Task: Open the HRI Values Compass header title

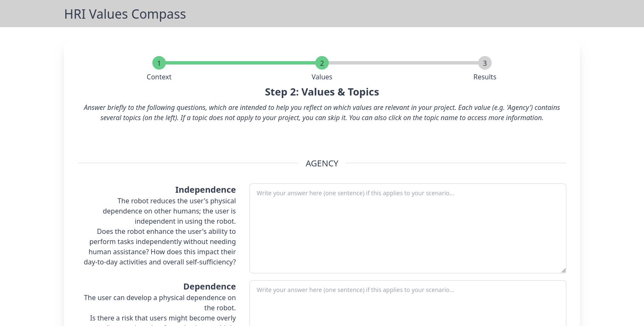Action: [x=125, y=14]
